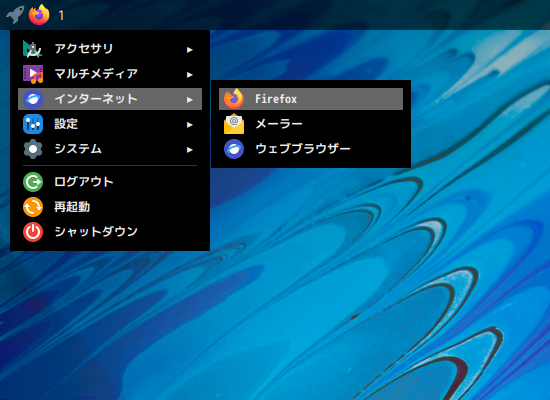Viewport: 550px width, 400px height.
Task: Click the rocket launcher icon in panel
Action: 15,15
